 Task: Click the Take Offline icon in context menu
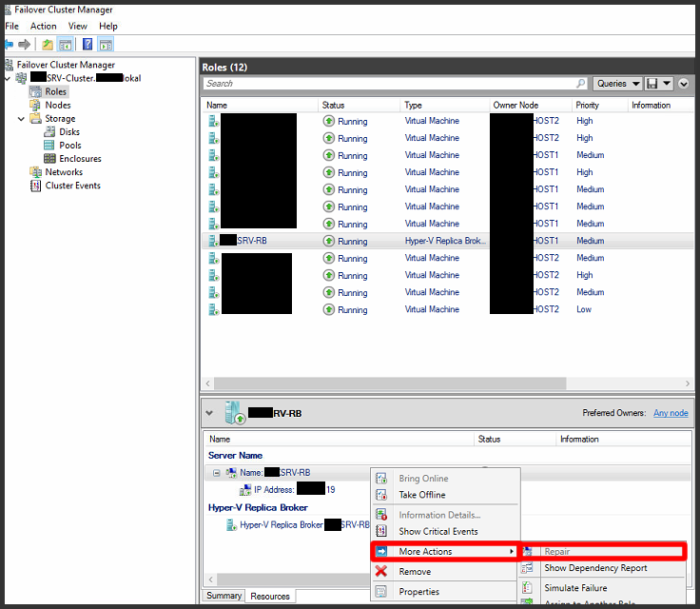380,495
